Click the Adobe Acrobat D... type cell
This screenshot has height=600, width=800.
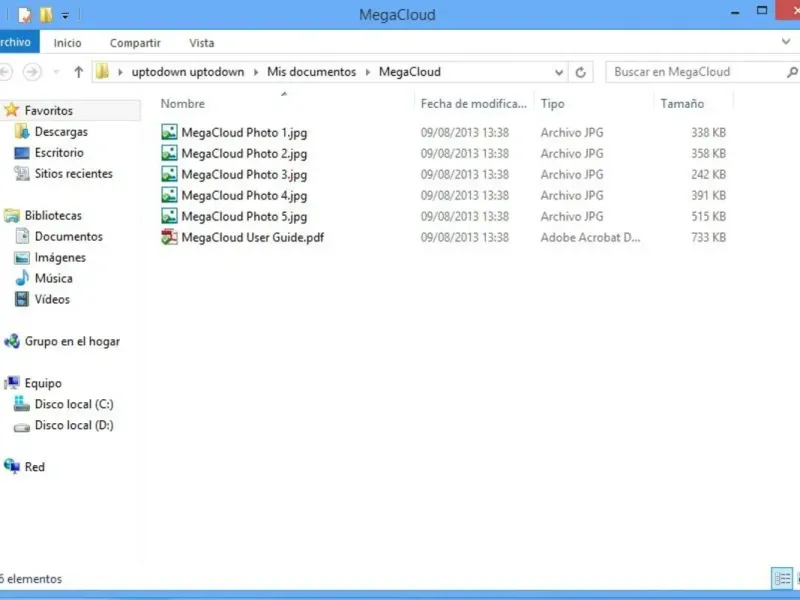tap(590, 237)
